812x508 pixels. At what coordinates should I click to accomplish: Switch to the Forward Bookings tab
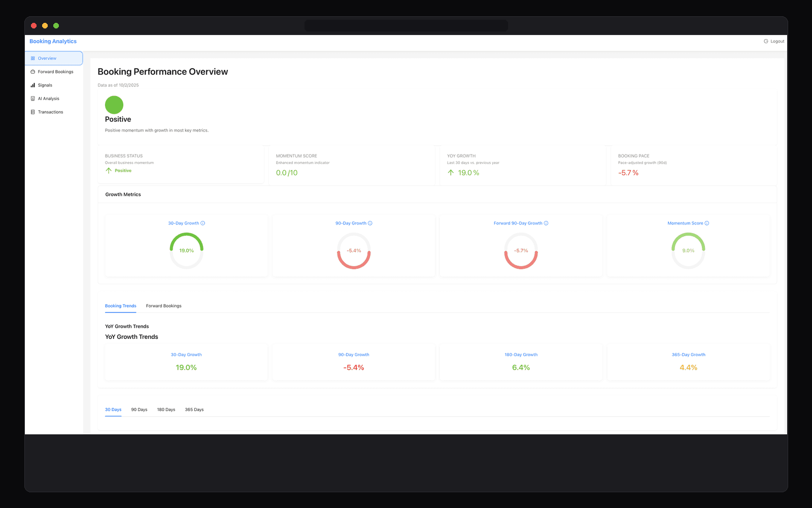coord(163,305)
